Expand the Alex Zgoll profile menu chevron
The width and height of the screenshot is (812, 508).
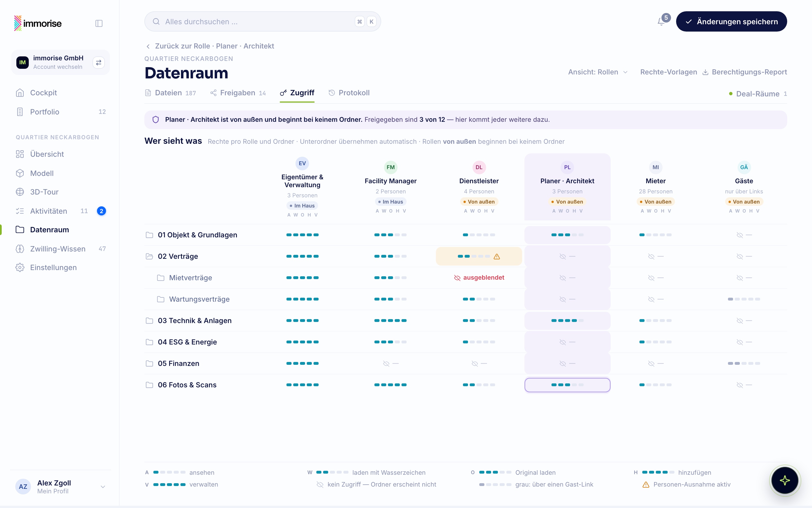(103, 487)
